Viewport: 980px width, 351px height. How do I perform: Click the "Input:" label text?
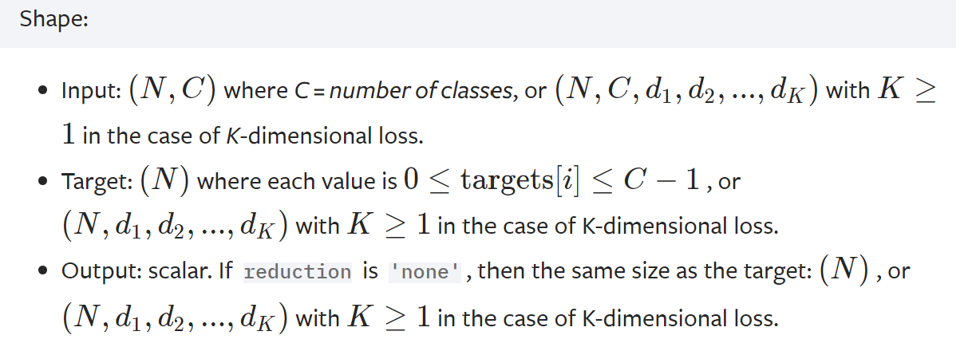point(90,91)
